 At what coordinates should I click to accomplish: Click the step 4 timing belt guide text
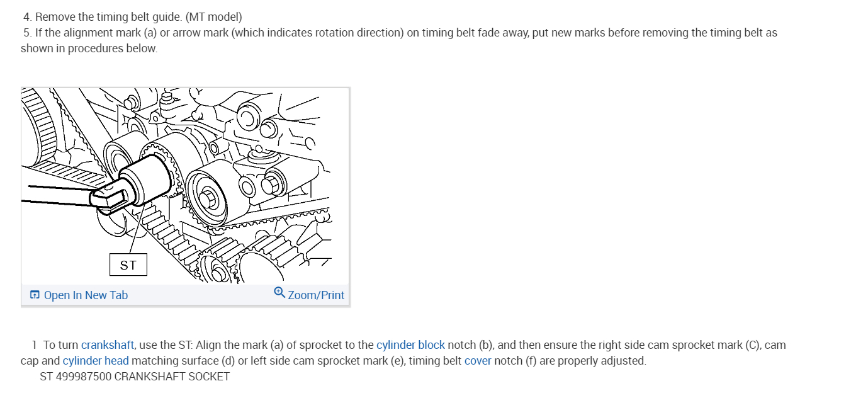click(132, 16)
